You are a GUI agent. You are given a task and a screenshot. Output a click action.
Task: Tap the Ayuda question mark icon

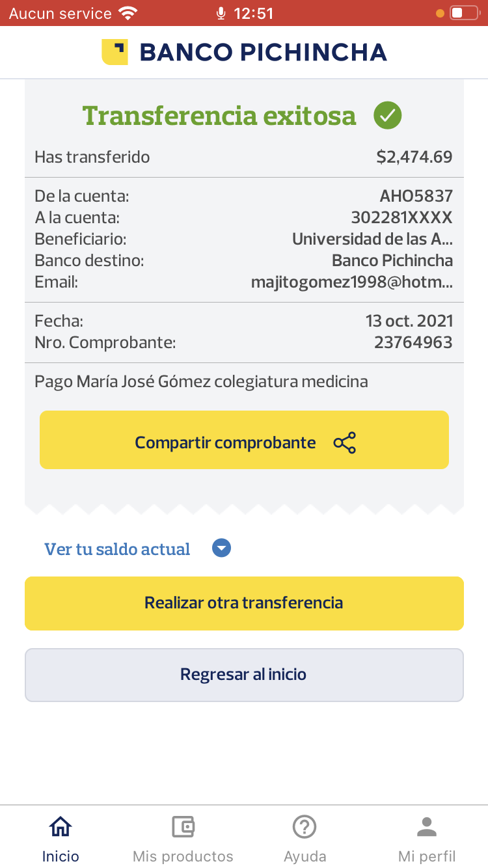(x=305, y=827)
